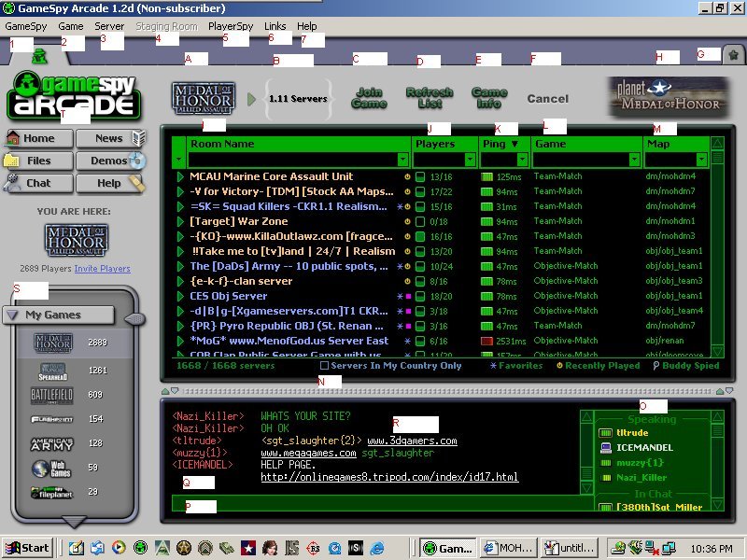Click the Game Info button
The width and height of the screenshot is (747, 560).
(x=488, y=98)
